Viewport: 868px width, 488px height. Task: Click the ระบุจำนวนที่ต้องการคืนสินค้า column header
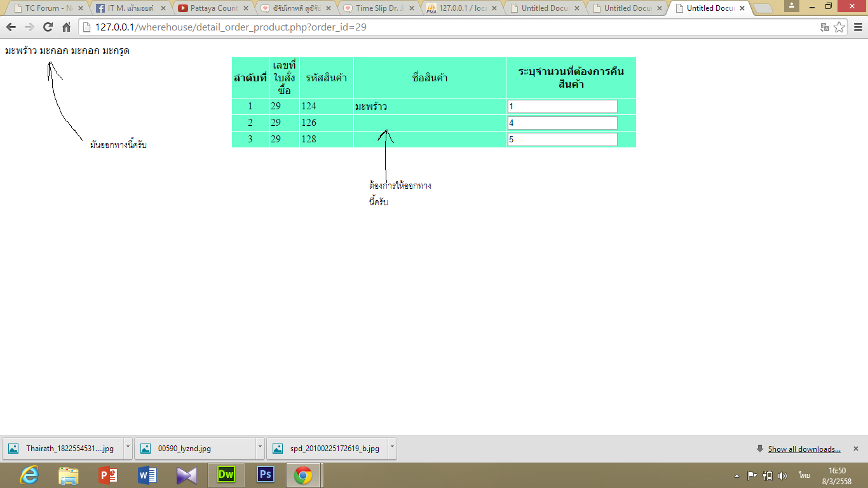571,78
